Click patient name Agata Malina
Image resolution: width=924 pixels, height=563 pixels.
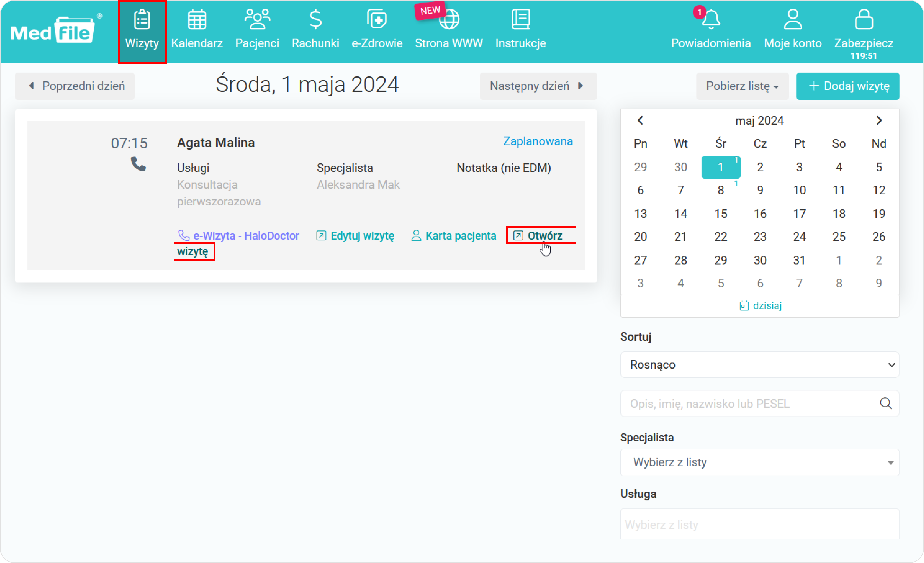tap(216, 143)
